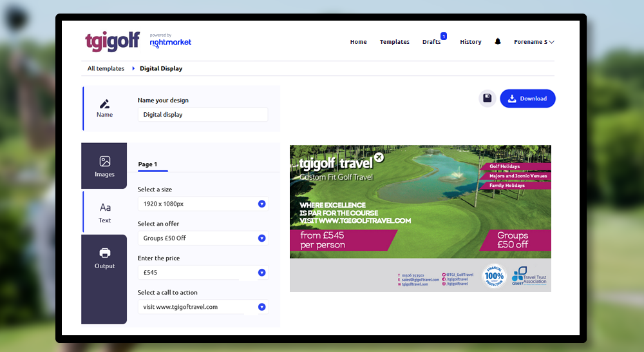Click the 'Name your design' label
Viewport: 644px width, 352px height.
pos(163,101)
